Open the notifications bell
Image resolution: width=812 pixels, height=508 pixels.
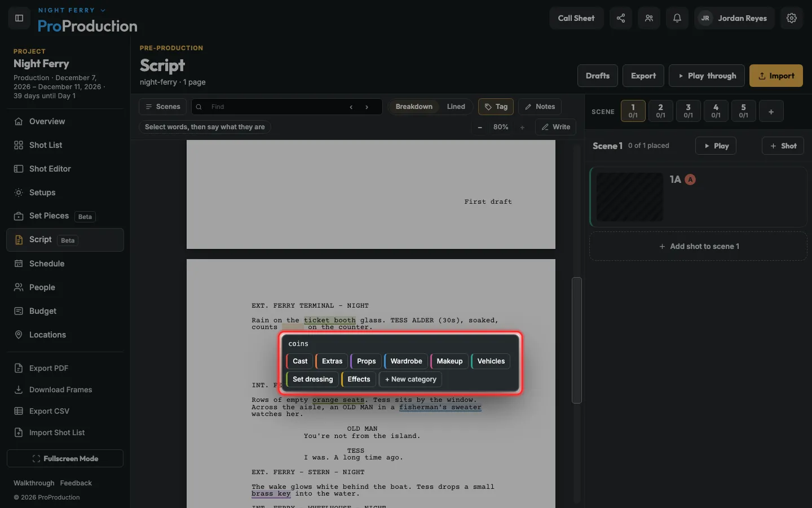677,18
